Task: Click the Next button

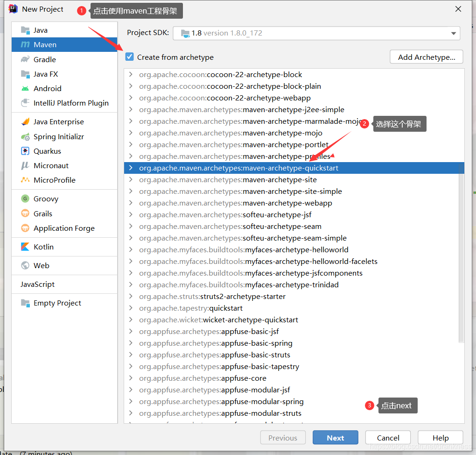Action: [336, 438]
